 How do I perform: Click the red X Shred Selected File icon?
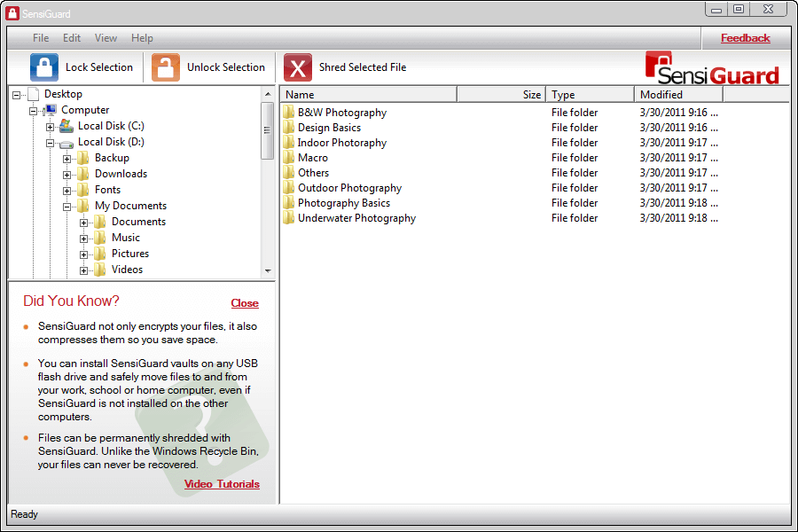pos(298,66)
